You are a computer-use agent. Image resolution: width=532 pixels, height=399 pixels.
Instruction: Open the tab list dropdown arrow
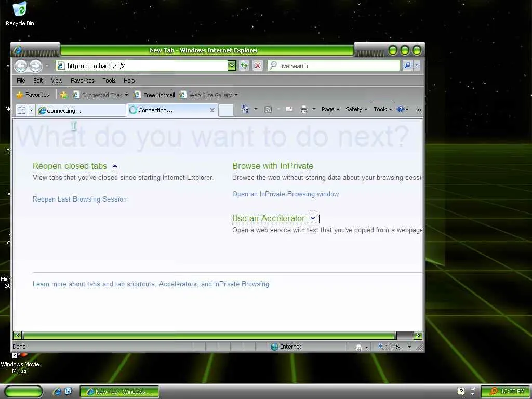pos(31,110)
